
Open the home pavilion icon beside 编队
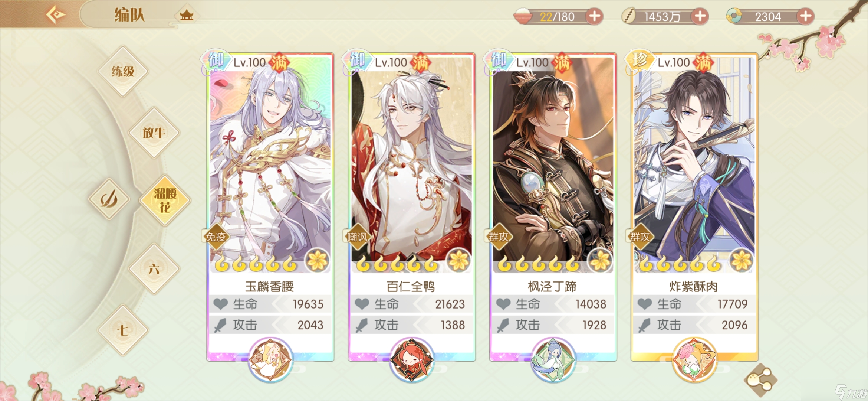(186, 15)
